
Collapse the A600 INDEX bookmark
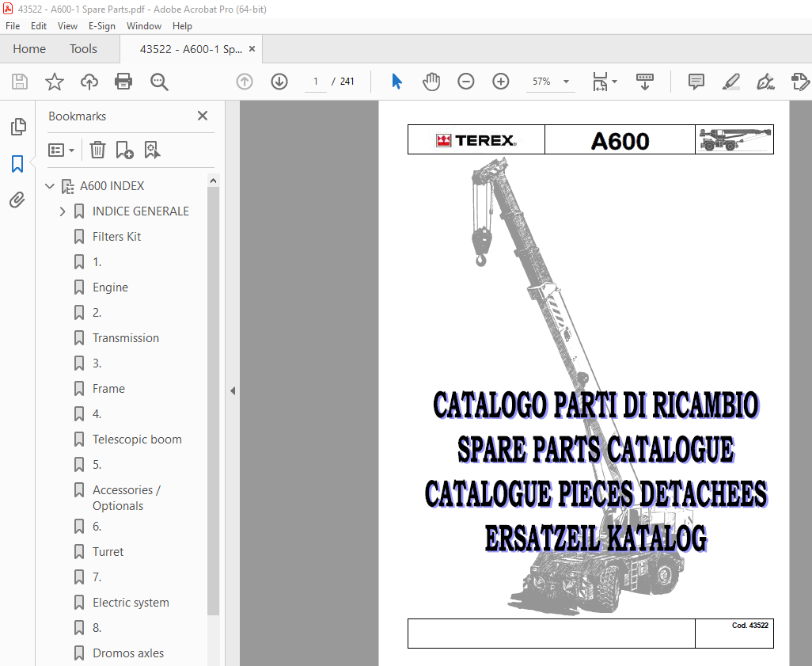(50, 186)
